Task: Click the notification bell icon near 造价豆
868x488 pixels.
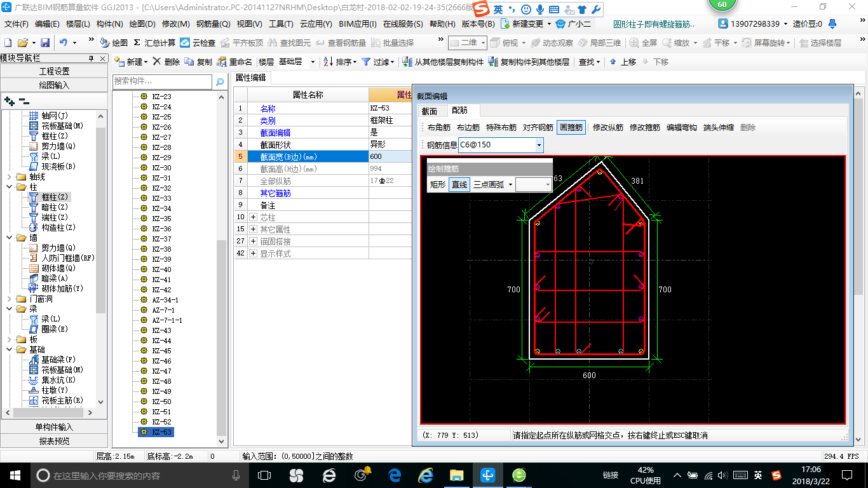Action: tap(832, 24)
